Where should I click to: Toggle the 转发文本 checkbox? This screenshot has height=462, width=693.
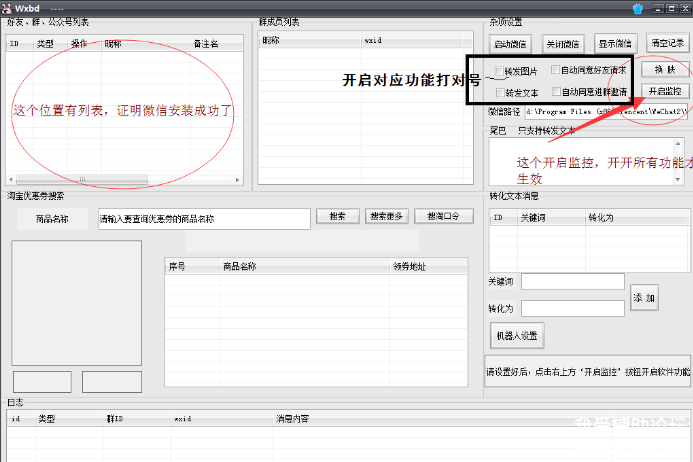(x=500, y=92)
